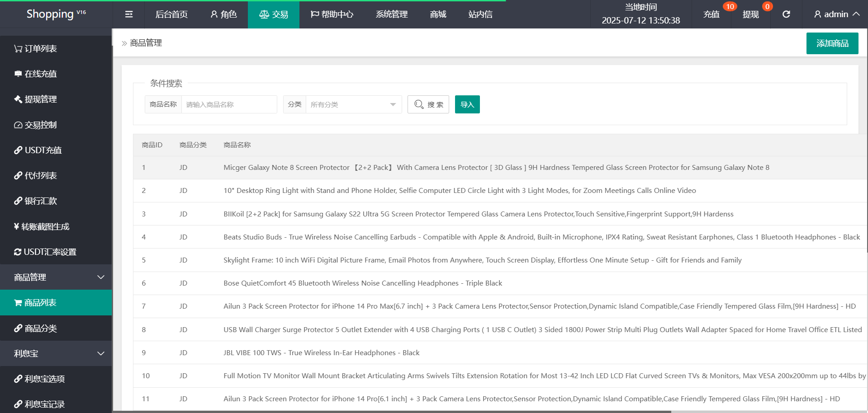
Task: Select the Ailun iPhone 14 Pro[6.1 inch] row
Action: pyautogui.click(x=500, y=399)
